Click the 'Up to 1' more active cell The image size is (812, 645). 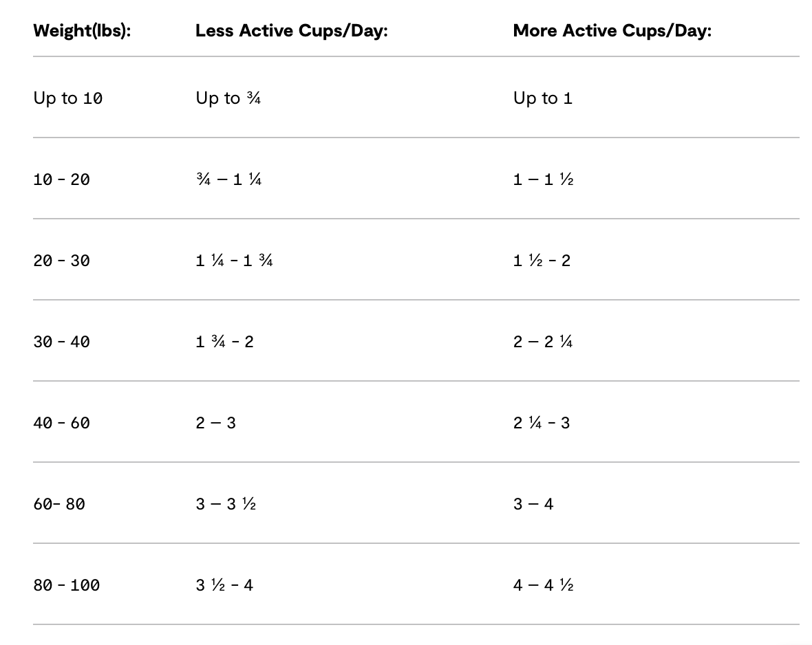pyautogui.click(x=542, y=98)
